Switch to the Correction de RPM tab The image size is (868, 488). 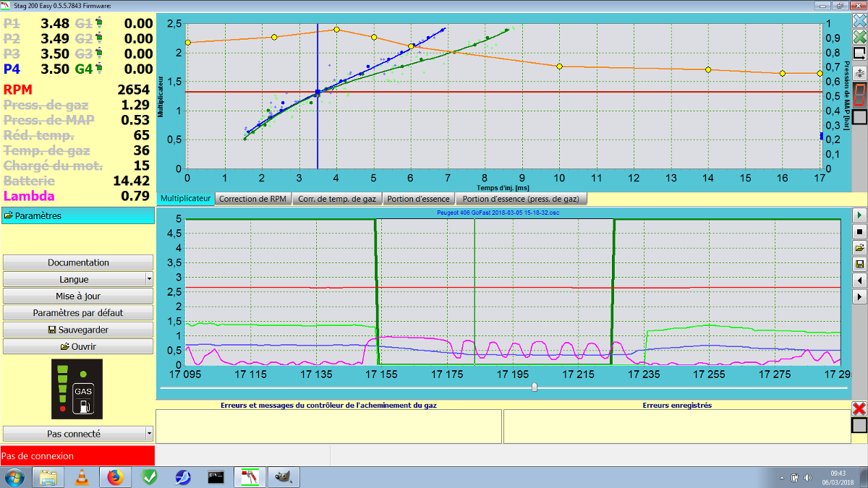(x=253, y=199)
